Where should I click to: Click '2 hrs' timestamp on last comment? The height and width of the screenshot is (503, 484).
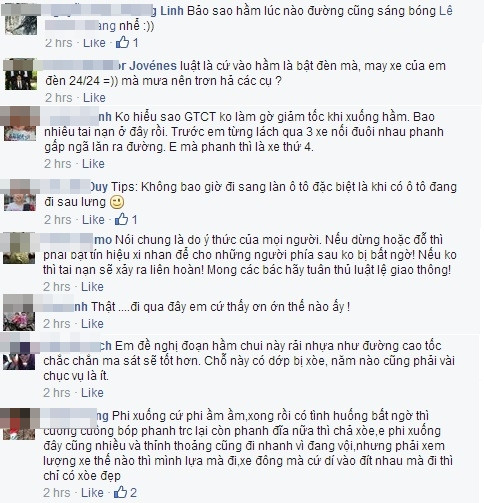click(x=57, y=493)
